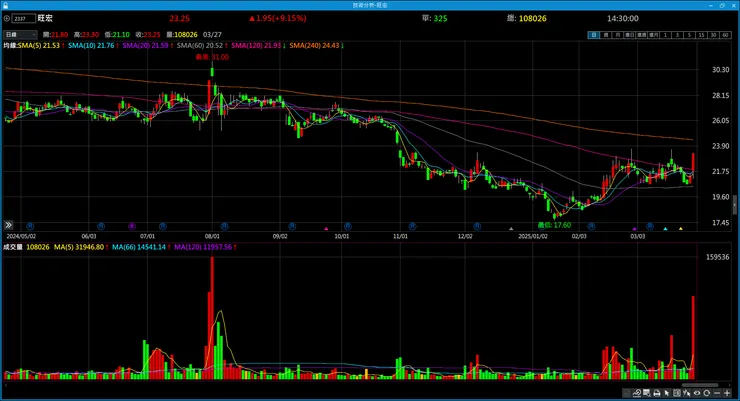Select the adjusted-monthly 還月 timeframe button

[654, 35]
